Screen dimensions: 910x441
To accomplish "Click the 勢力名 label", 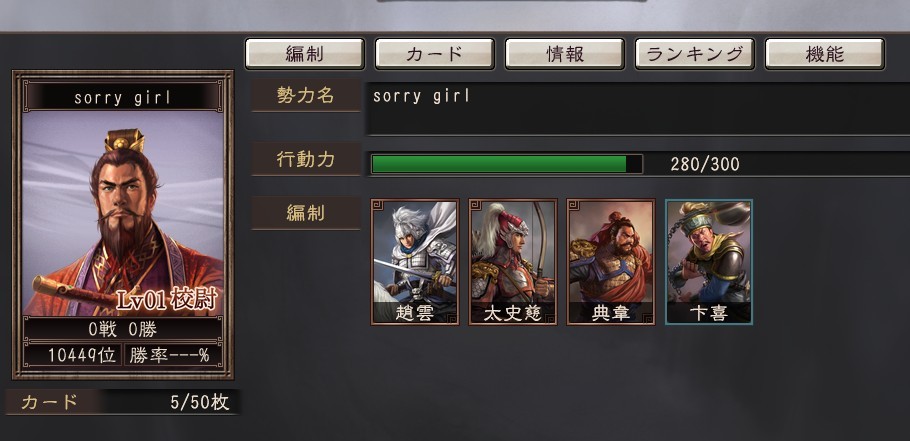I will click(306, 96).
